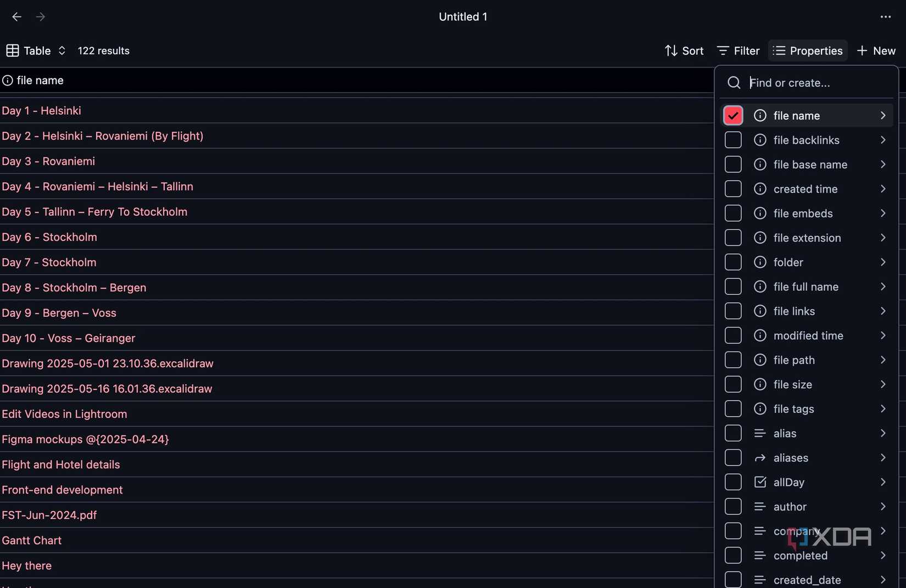Open the Properties panel button

pos(807,51)
